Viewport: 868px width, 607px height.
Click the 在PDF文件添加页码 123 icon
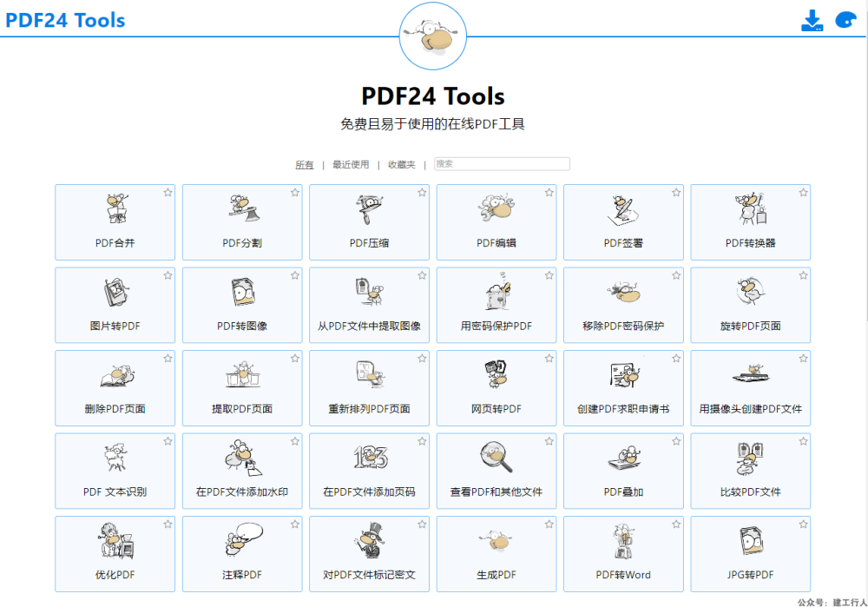click(x=371, y=458)
